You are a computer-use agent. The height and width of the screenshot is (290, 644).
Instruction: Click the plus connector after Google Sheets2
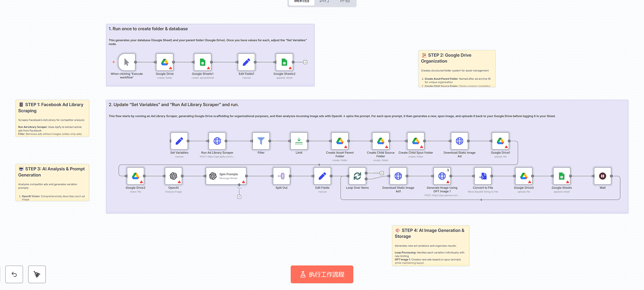click(305, 62)
